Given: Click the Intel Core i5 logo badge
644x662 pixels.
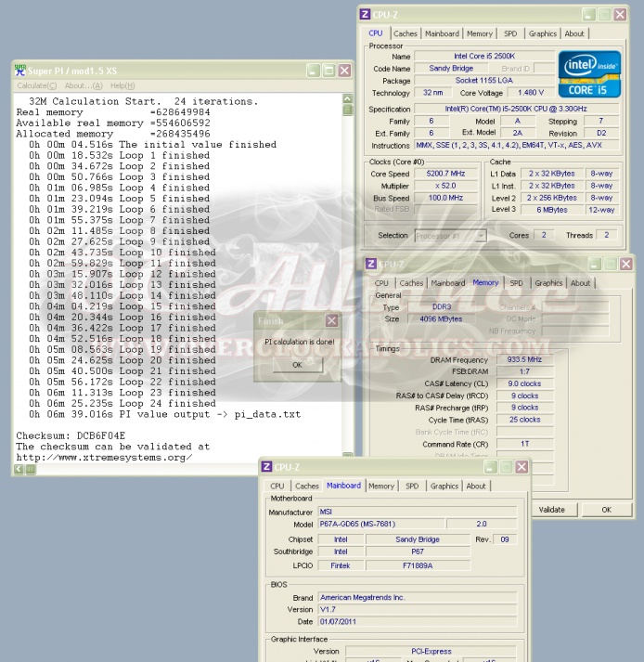Looking at the screenshot, I should point(588,75).
